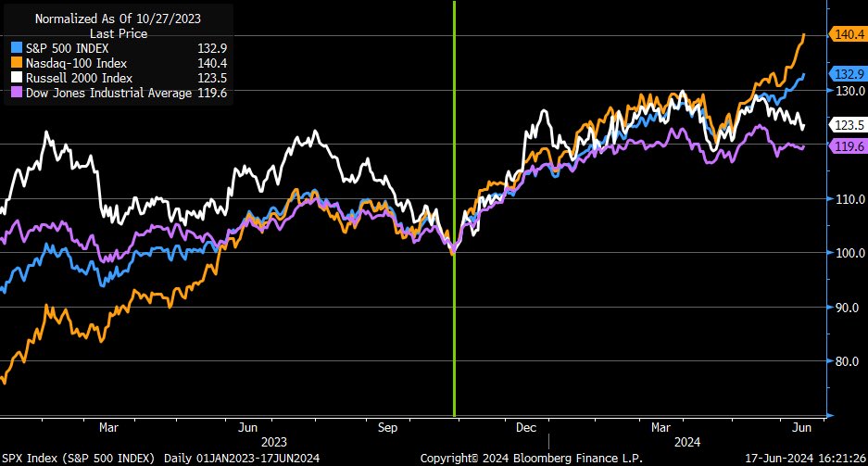Click the 2023 year label on x-axis
Image resolution: width=868 pixels, height=466 pixels.
pyautogui.click(x=274, y=442)
